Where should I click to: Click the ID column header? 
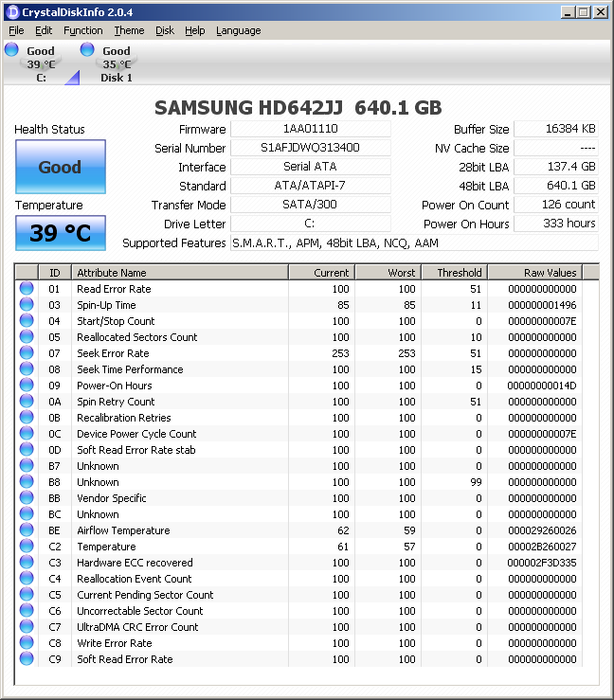point(54,272)
